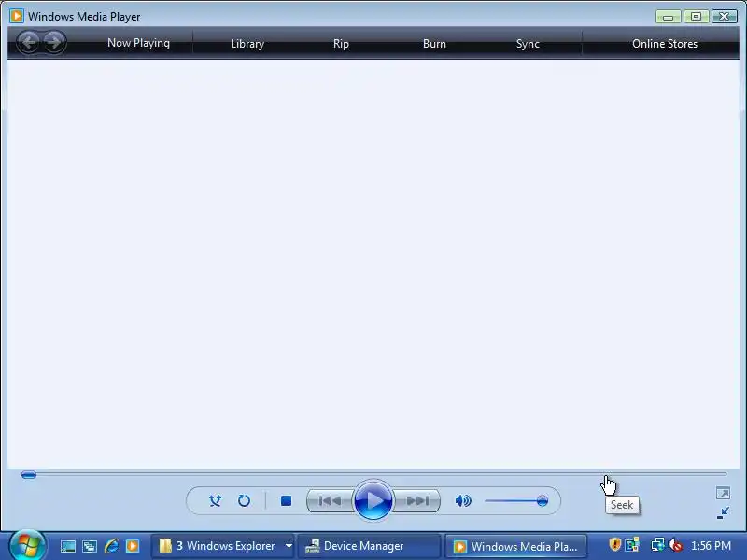Click the volume slider handle
The image size is (747, 560).
click(x=542, y=500)
